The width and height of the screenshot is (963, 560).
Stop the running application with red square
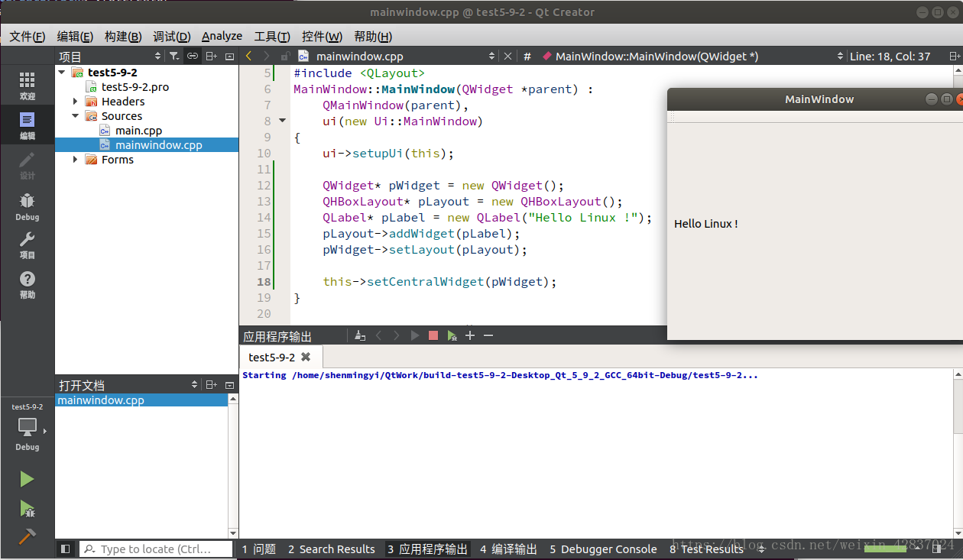click(433, 335)
